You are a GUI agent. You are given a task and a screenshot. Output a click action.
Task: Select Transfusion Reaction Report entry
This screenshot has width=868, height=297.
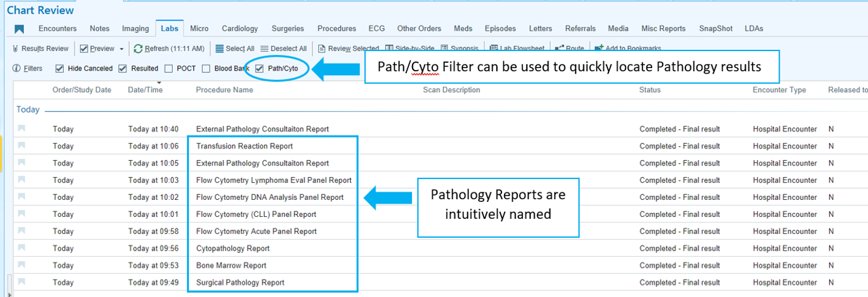(244, 146)
